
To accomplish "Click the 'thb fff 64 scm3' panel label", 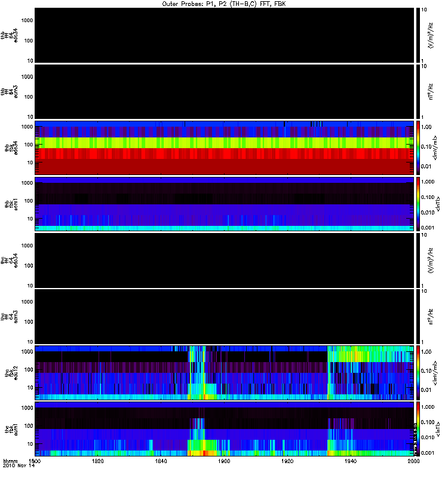I will pos(9,91).
